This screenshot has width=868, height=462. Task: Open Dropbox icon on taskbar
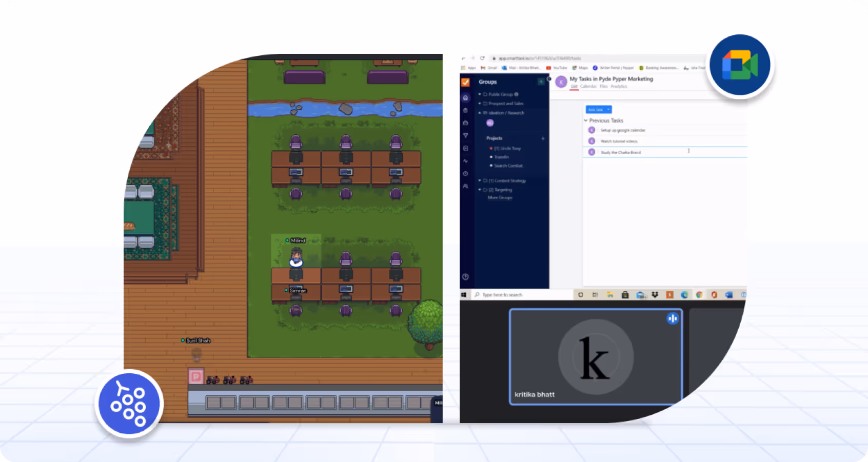point(655,295)
